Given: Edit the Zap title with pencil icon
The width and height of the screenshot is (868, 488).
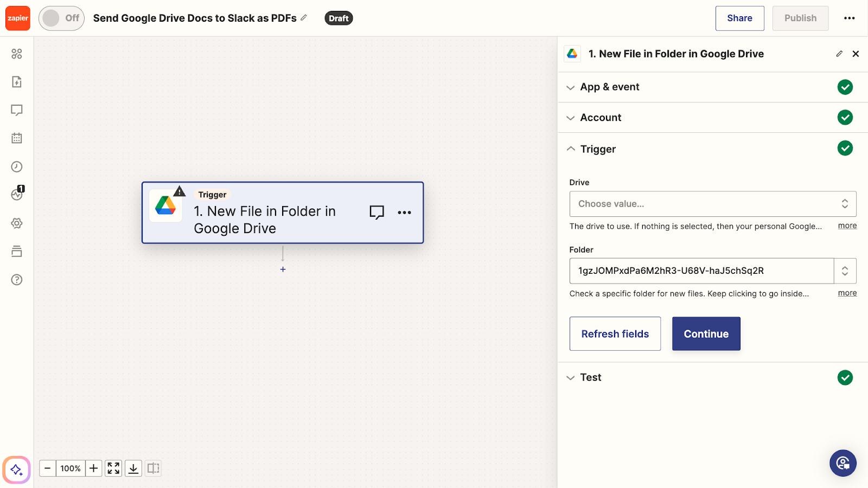Looking at the screenshot, I should pos(304,18).
